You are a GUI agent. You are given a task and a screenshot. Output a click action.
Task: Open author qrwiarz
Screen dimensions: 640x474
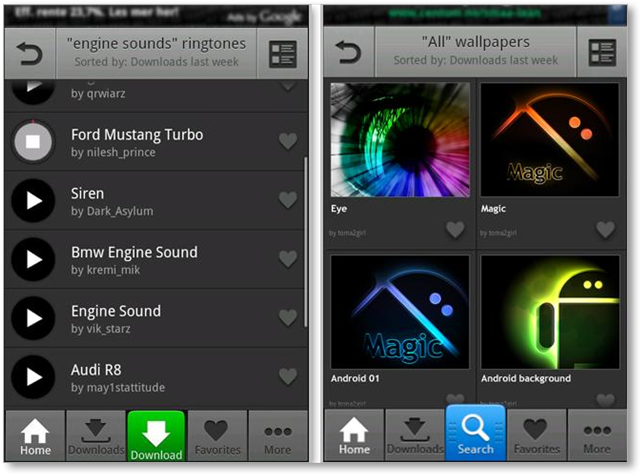tap(98, 93)
